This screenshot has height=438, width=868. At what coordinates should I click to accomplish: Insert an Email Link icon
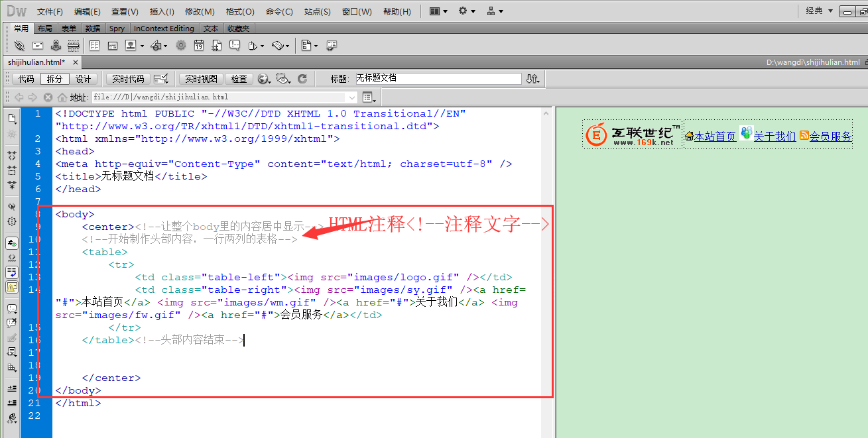coord(38,46)
